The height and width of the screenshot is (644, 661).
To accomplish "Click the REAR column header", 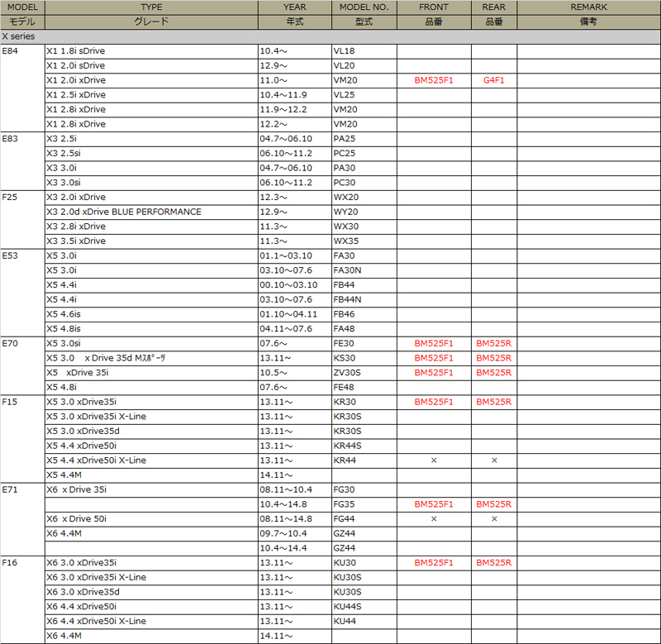I will pyautogui.click(x=494, y=7).
